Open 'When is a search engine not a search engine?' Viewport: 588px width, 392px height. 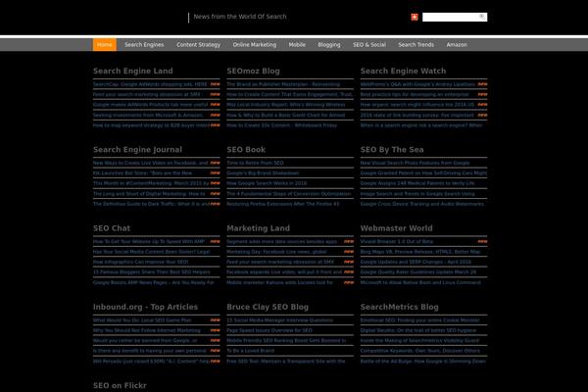421,125
